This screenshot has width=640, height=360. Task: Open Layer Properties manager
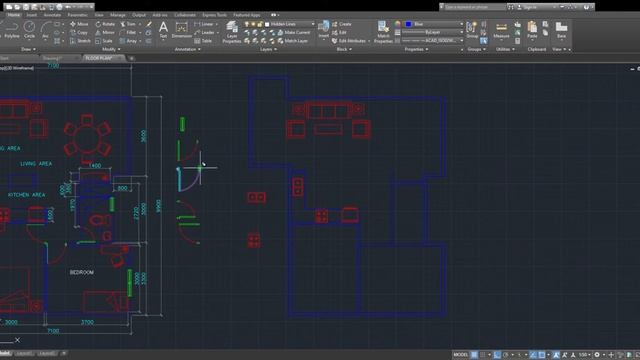[232, 32]
